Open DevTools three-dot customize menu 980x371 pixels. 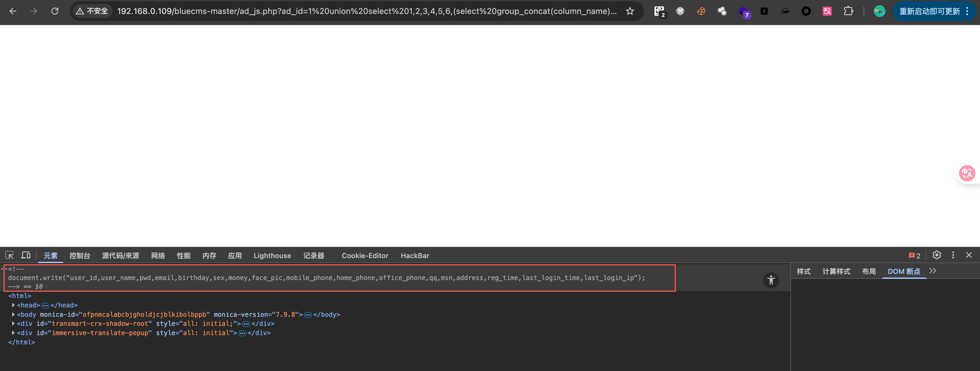953,255
